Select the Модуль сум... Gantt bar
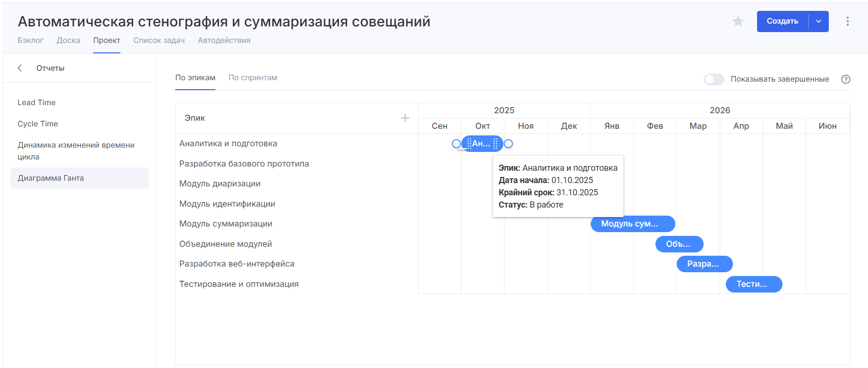This screenshot has height=368, width=868. 632,224
